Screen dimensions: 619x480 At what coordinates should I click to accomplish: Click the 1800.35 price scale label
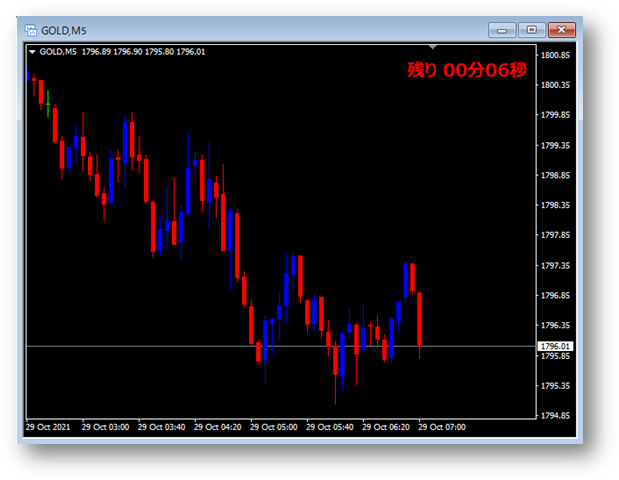pyautogui.click(x=555, y=85)
